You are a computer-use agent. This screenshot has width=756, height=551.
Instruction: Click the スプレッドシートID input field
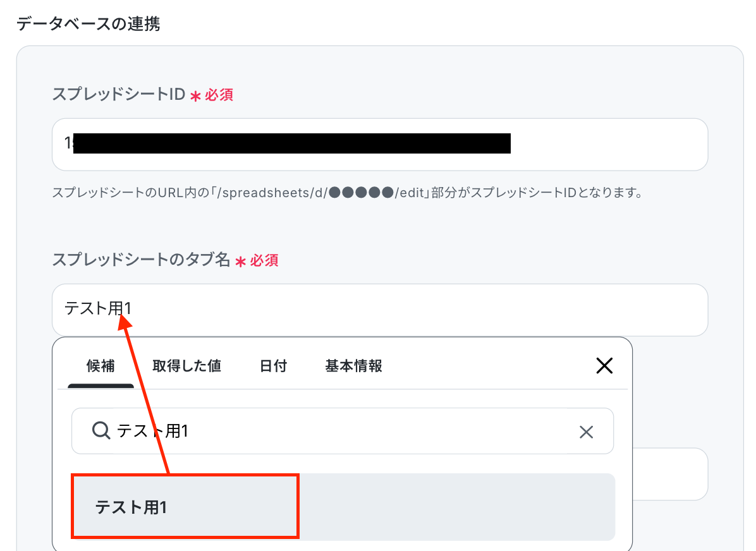pyautogui.click(x=380, y=145)
